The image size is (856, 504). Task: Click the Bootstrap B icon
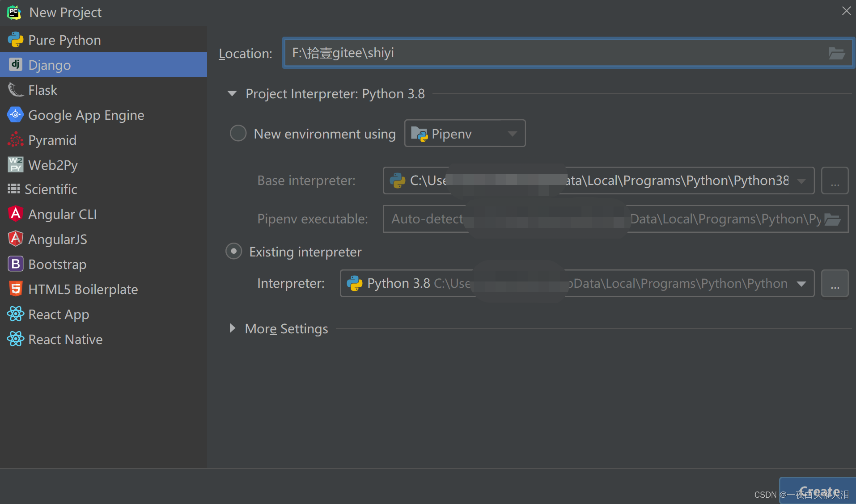(15, 264)
